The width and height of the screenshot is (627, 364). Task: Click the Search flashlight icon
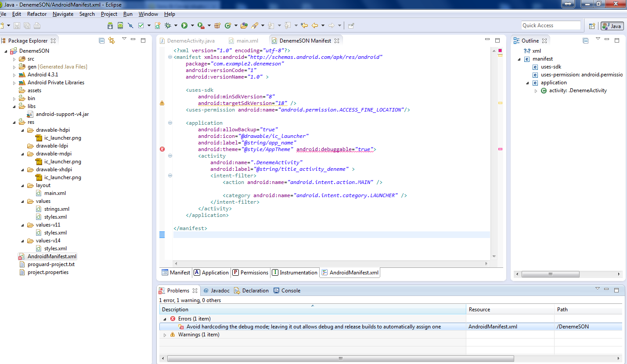click(x=255, y=25)
